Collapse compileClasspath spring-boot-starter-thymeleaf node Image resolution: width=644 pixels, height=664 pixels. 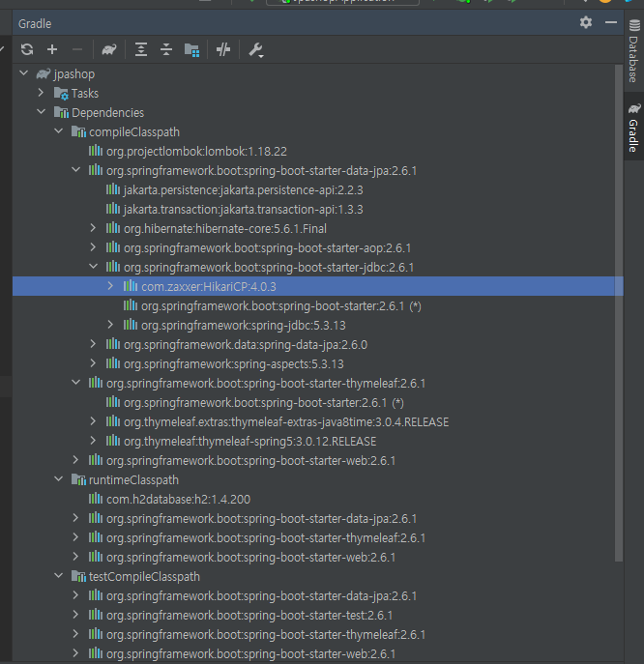click(76, 383)
